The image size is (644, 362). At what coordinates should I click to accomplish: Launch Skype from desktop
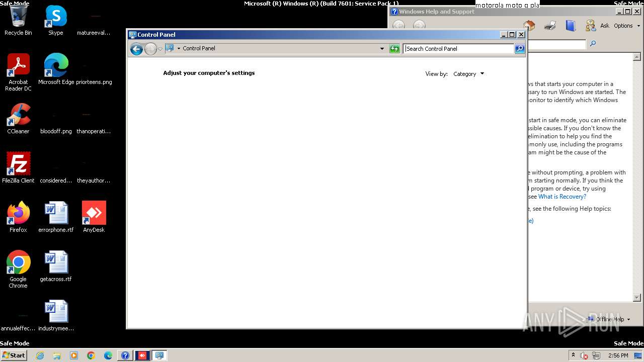point(56,21)
